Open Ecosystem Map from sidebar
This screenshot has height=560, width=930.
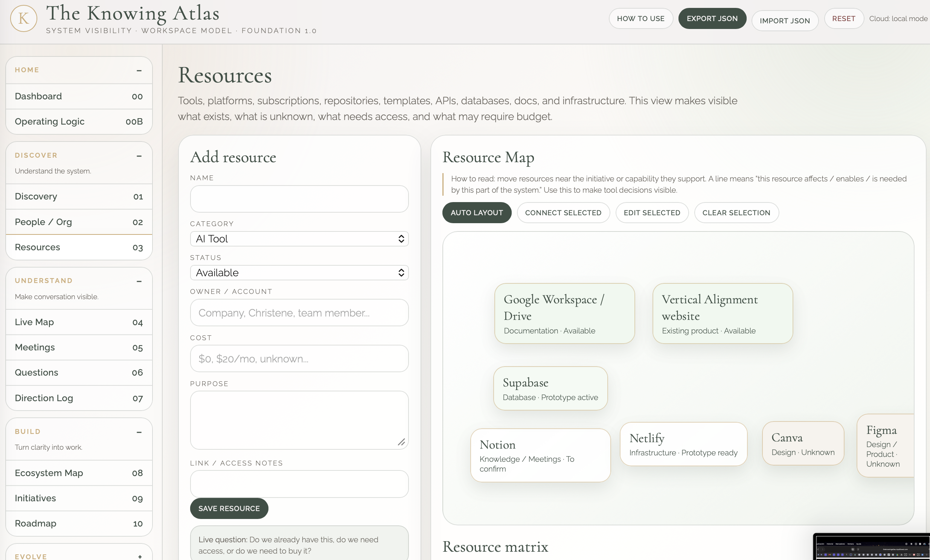(x=79, y=473)
